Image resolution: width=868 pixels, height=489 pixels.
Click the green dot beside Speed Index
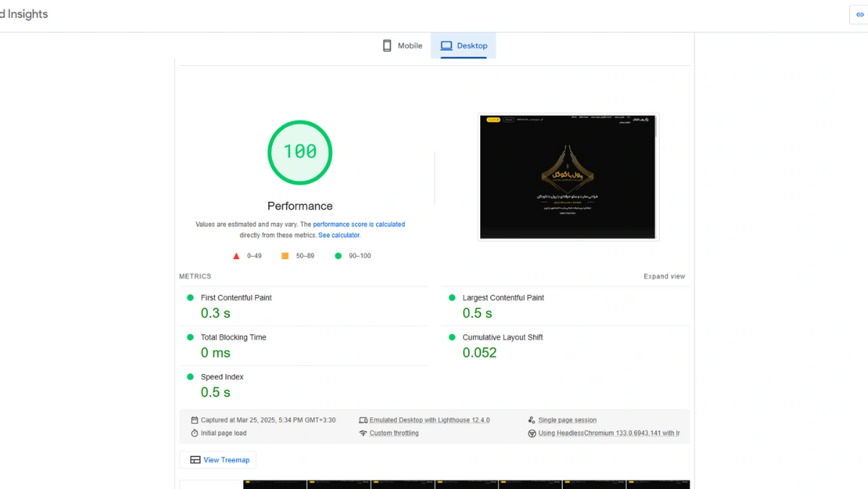[190, 377]
